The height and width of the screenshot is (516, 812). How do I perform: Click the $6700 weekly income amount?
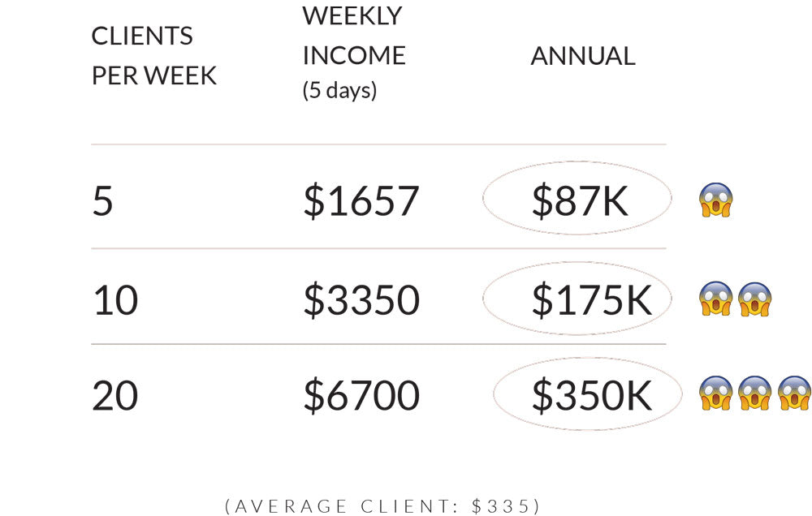(361, 395)
